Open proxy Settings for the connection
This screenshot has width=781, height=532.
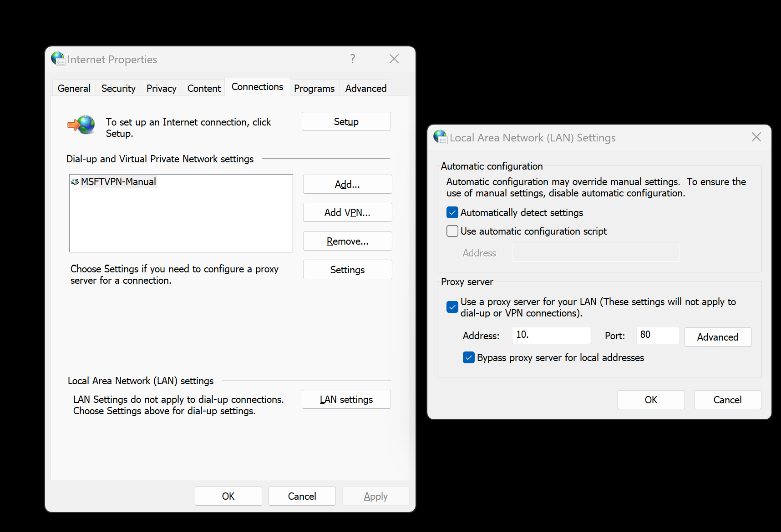coord(348,270)
